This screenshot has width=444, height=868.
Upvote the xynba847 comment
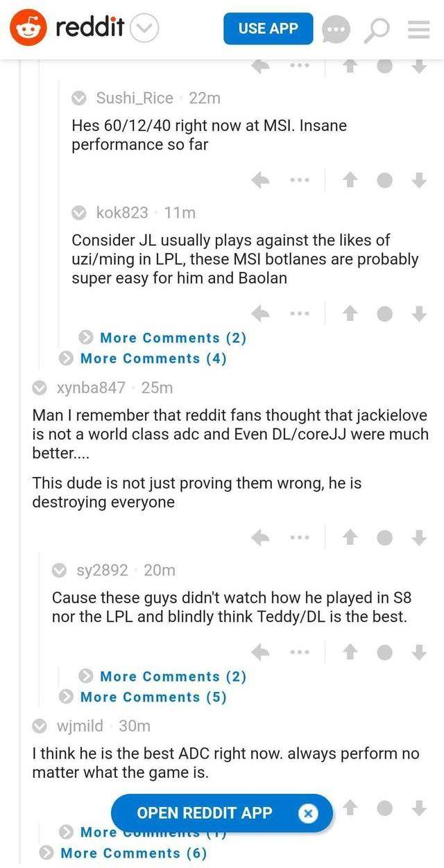(350, 537)
